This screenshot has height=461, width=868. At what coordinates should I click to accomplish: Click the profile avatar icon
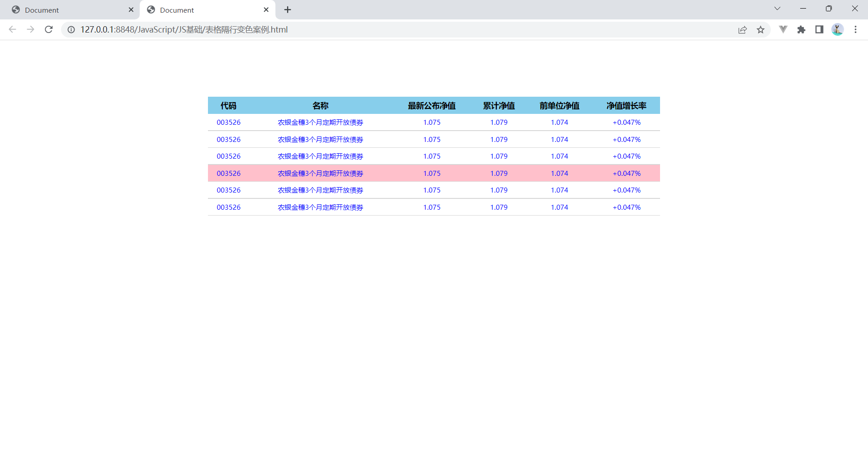tap(837, 29)
